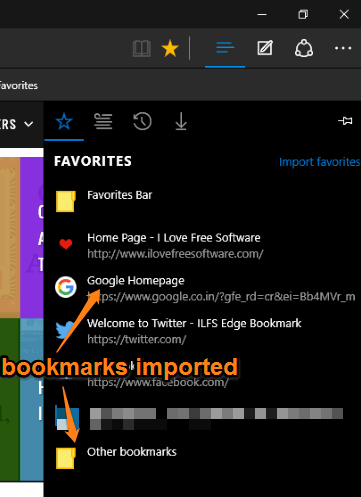
Task: Minimize the Edge window
Action: 262,14
